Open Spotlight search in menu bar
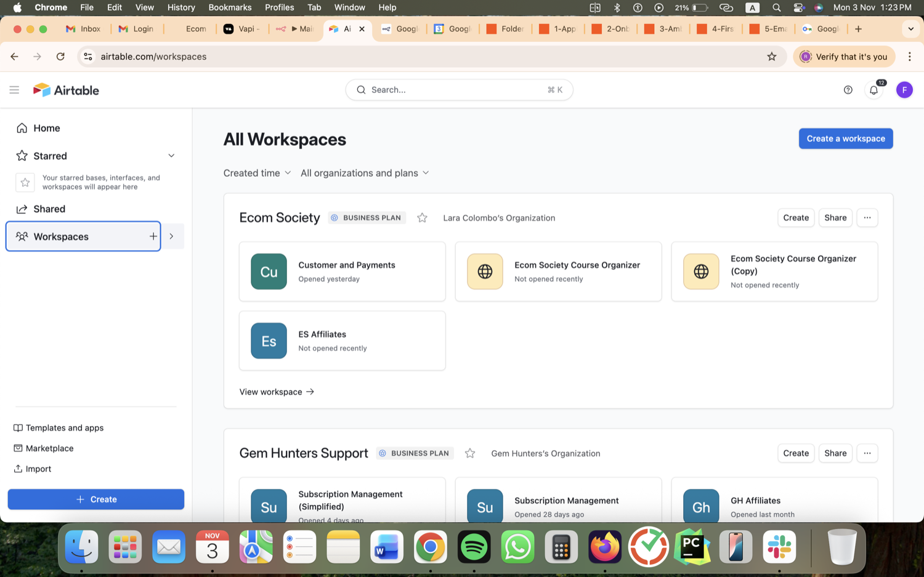The image size is (924, 577). coord(776,7)
